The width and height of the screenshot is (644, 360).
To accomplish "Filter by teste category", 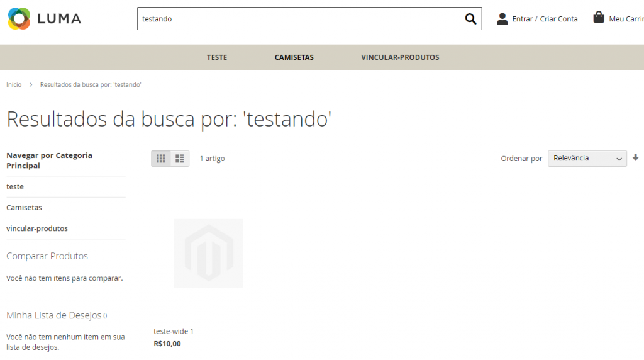I will pos(15,186).
